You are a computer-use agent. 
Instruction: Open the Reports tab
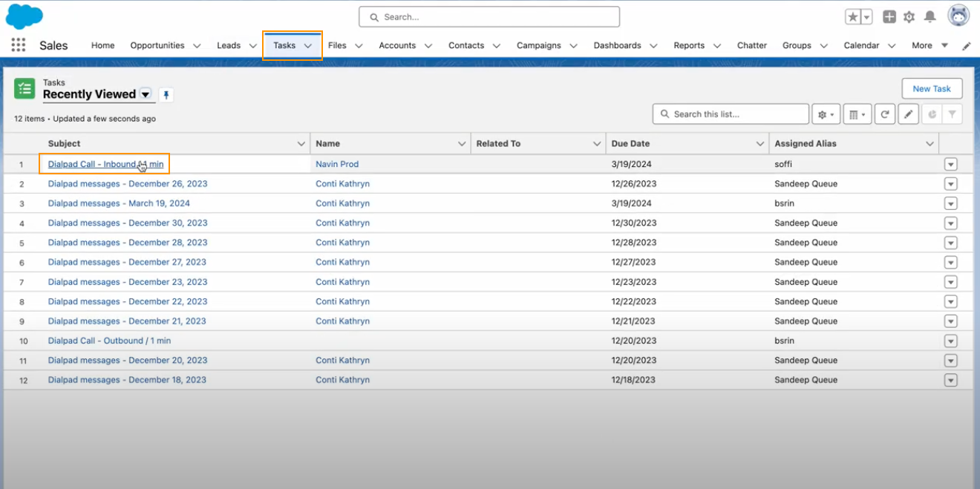pos(689,45)
